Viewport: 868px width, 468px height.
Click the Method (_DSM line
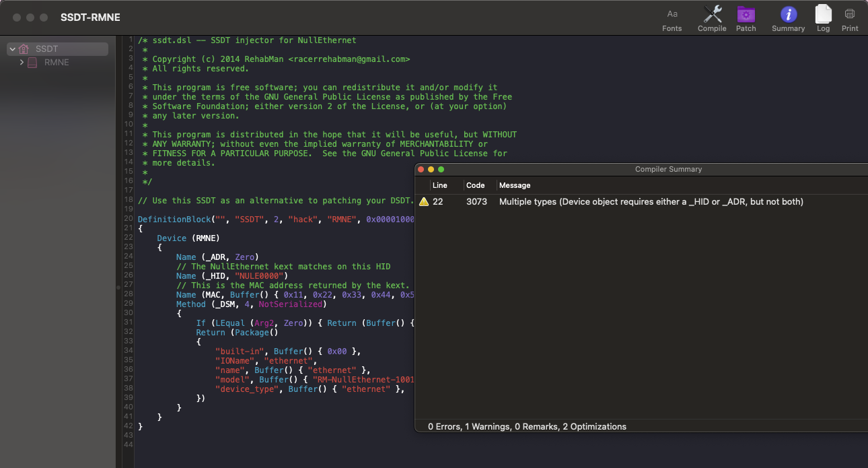251,304
